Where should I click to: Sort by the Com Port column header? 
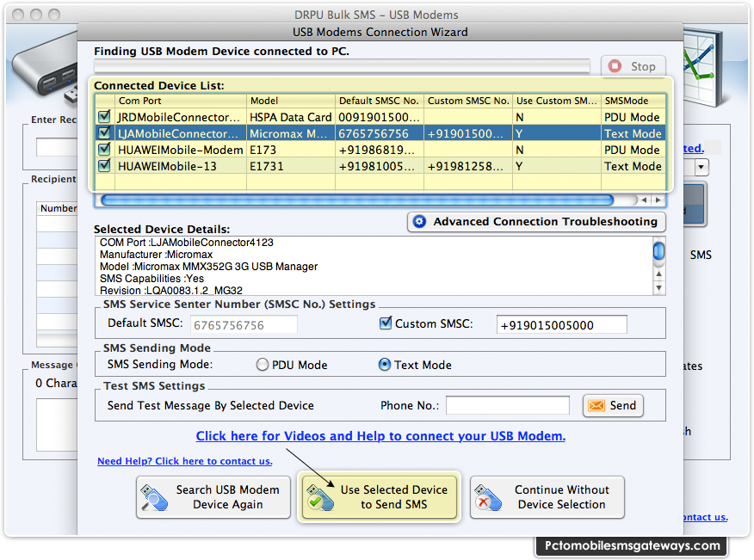[181, 101]
